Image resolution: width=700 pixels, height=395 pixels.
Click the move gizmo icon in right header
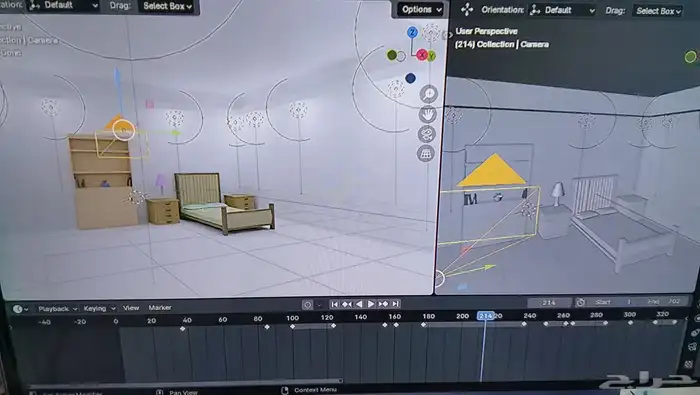point(467,10)
